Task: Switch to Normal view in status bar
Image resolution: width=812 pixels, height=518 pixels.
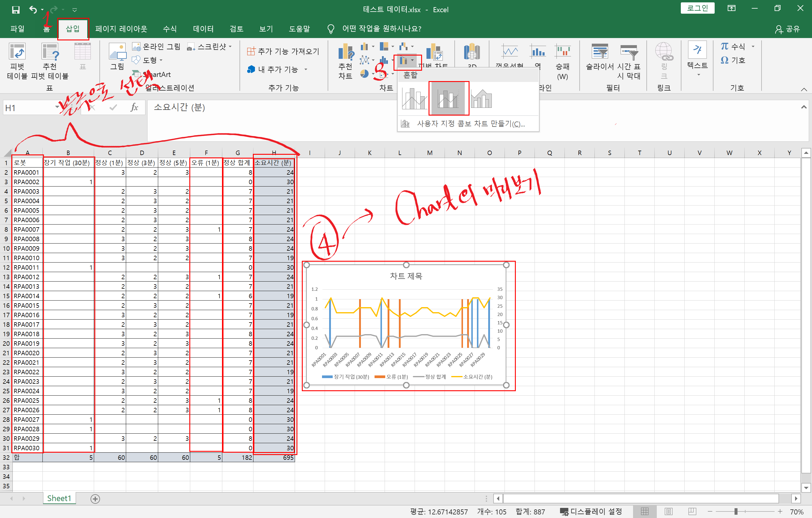Action: tap(644, 511)
